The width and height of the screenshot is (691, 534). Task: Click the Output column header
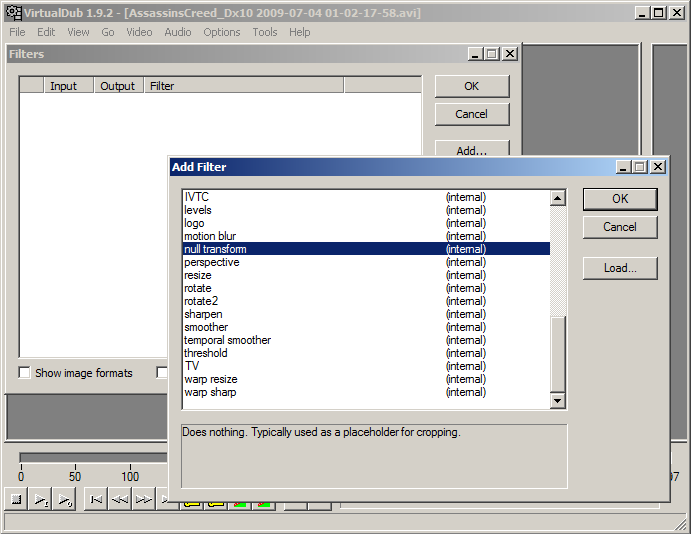tap(119, 85)
